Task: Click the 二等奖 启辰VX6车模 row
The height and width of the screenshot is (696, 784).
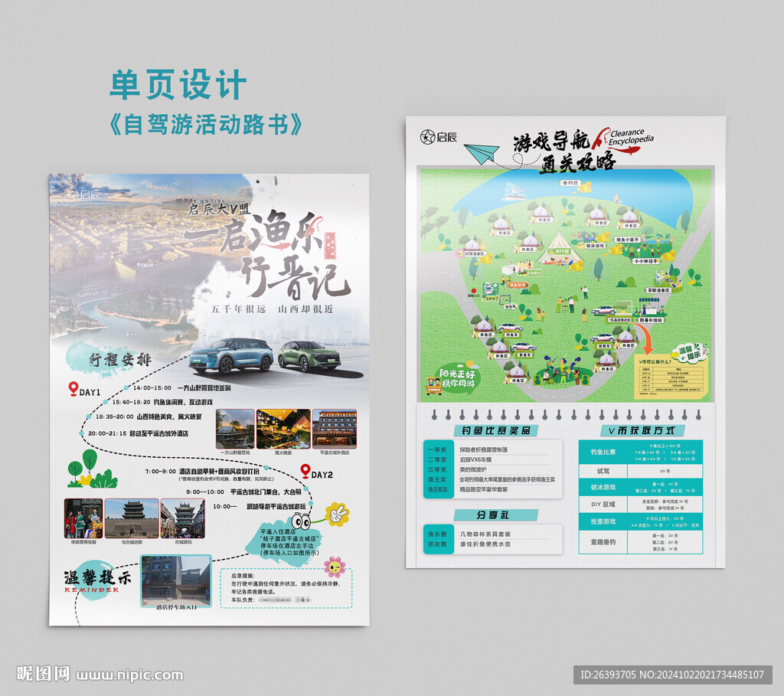Action: pos(492,459)
